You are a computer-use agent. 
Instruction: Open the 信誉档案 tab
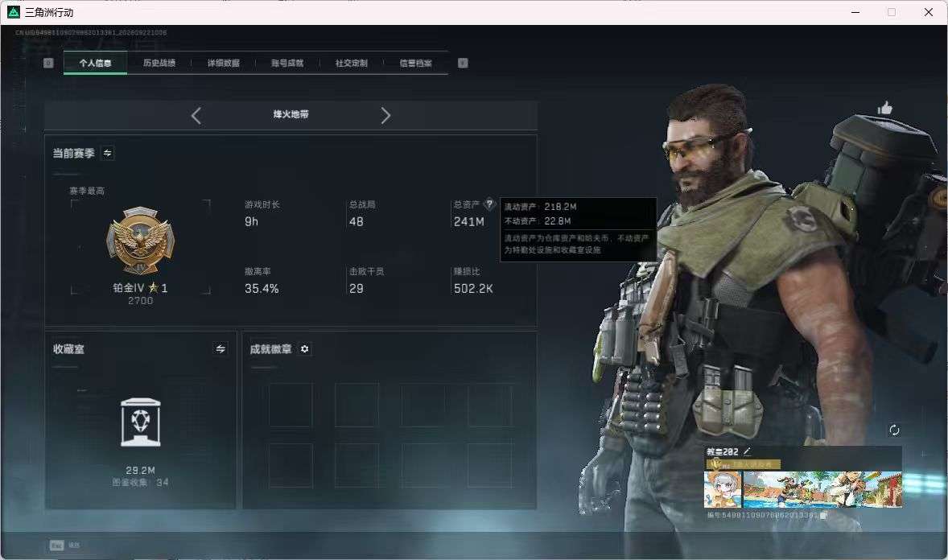[415, 63]
